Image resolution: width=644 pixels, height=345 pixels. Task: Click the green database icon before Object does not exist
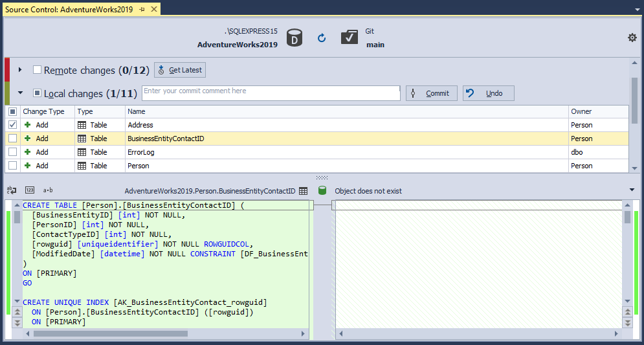click(x=322, y=190)
